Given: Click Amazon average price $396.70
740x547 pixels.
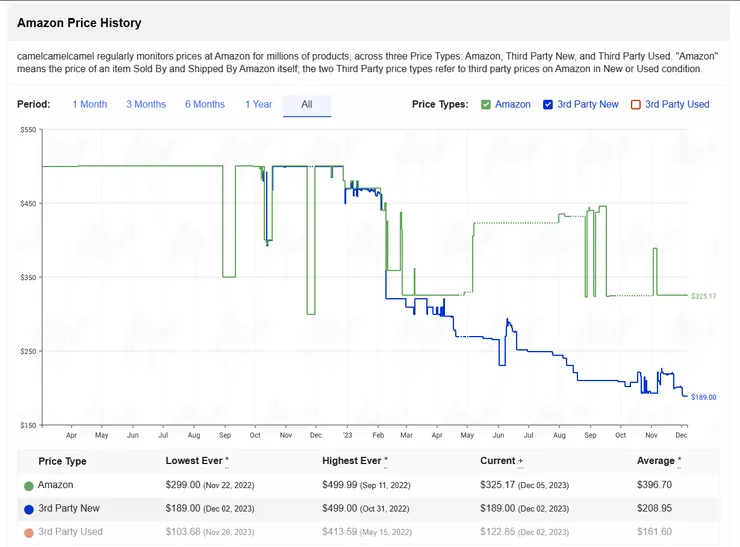Looking at the screenshot, I should pyautogui.click(x=654, y=485).
